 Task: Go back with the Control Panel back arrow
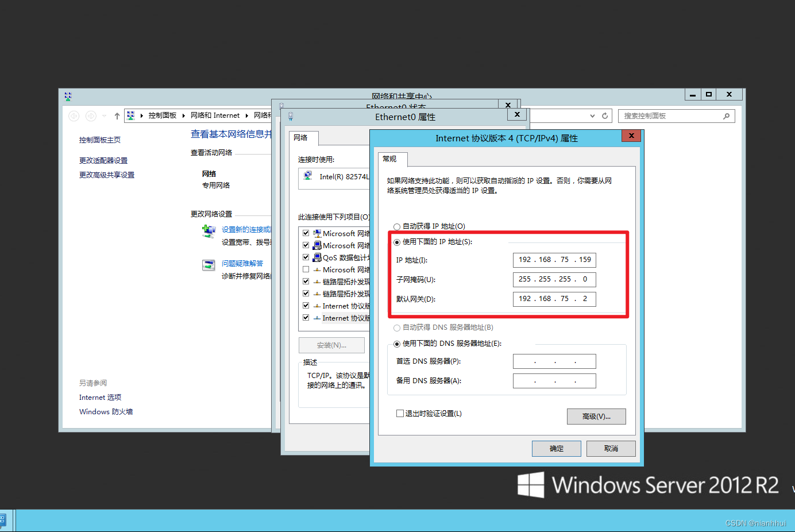click(x=74, y=116)
